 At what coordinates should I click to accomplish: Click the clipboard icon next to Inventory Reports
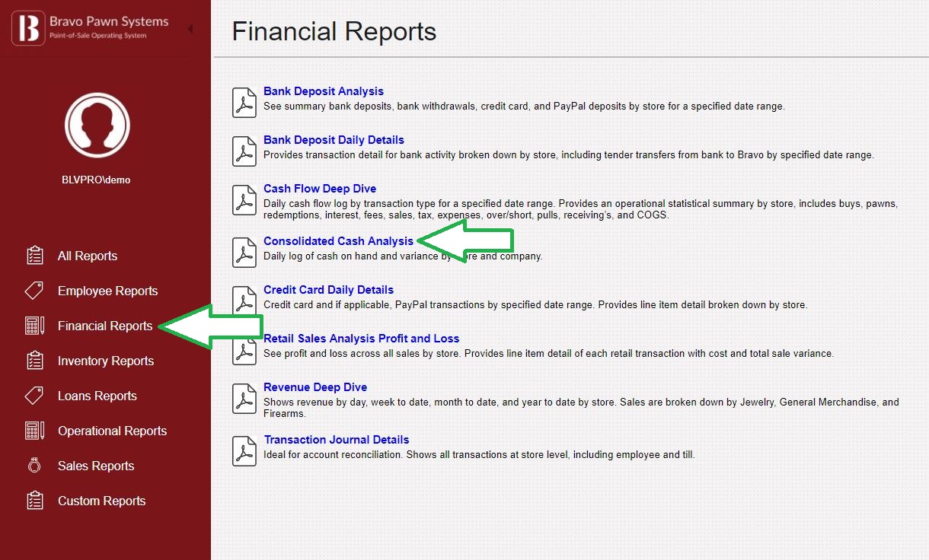(34, 361)
